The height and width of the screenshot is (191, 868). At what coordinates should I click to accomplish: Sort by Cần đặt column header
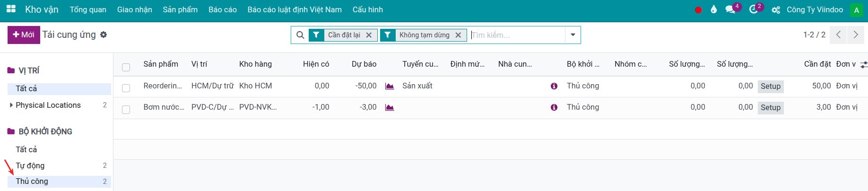tap(817, 64)
